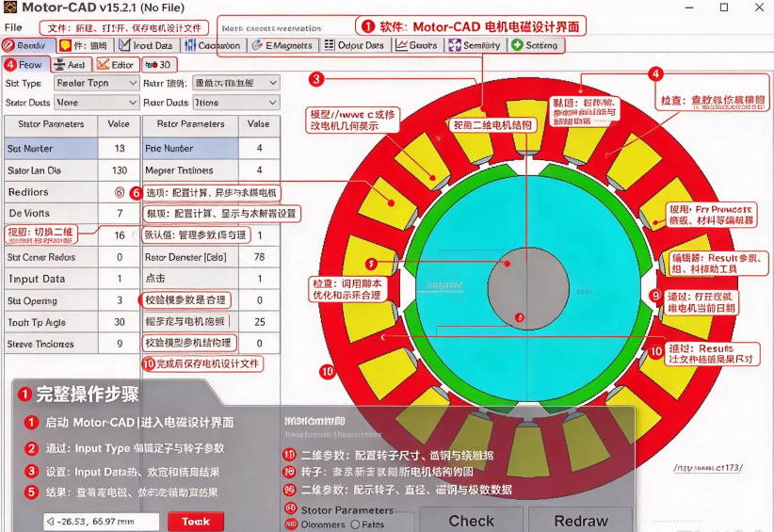This screenshot has width=774, height=532.
Task: Click the purple Semiürty icon
Action: pos(454,45)
